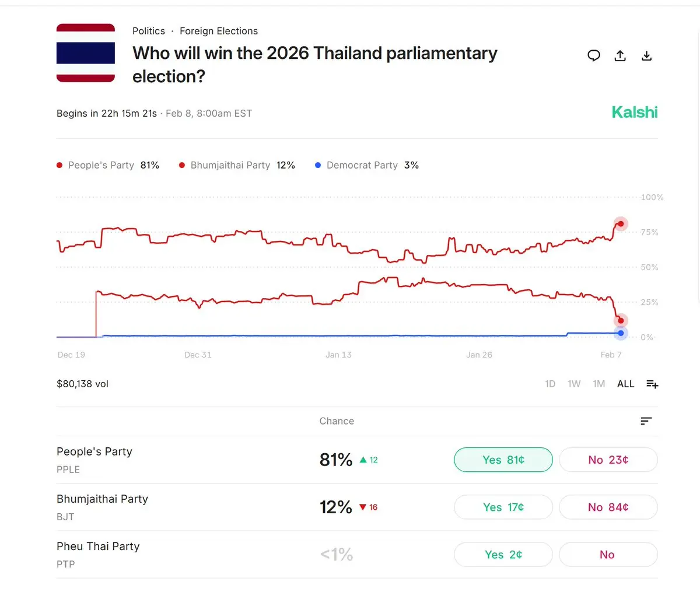Click the Thailand flag thumbnail
The height and width of the screenshot is (592, 700).
tap(86, 53)
